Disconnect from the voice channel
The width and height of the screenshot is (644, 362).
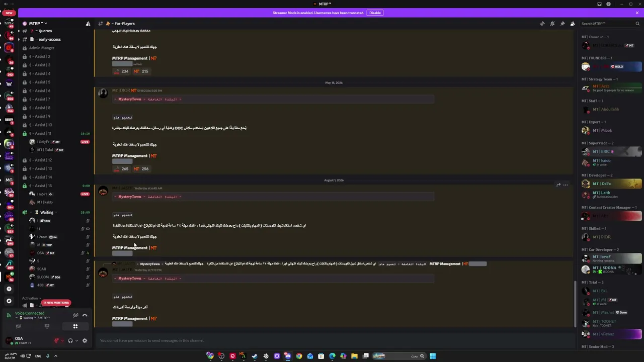pos(85,315)
